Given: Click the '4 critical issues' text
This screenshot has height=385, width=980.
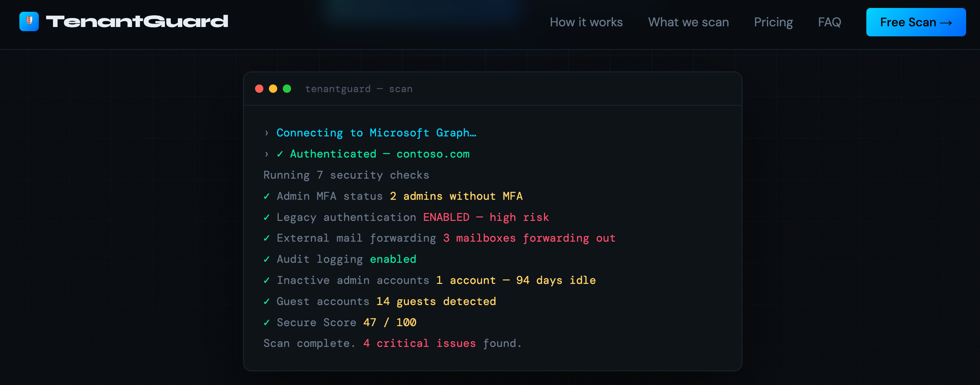Looking at the screenshot, I should click(x=419, y=343).
